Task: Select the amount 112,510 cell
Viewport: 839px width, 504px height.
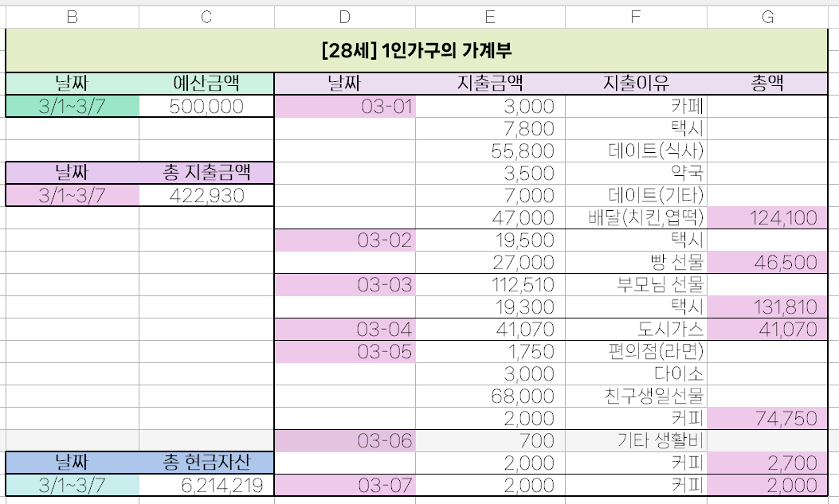Action: pos(490,284)
